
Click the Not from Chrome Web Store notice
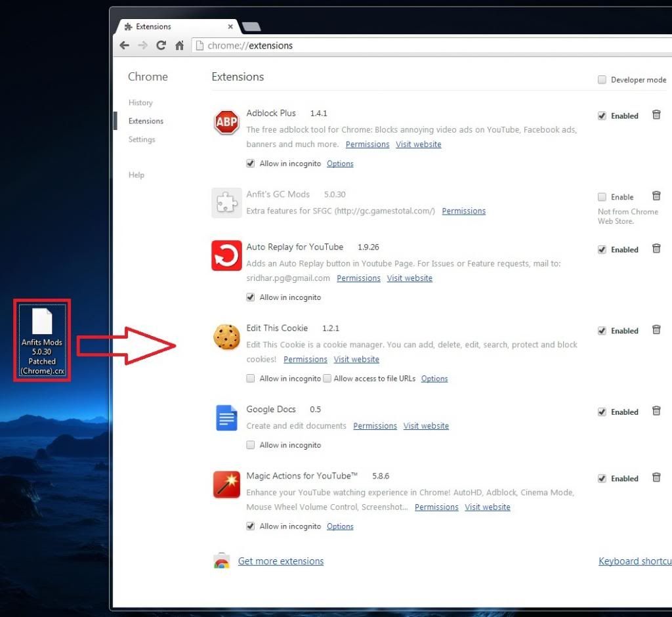(x=627, y=217)
